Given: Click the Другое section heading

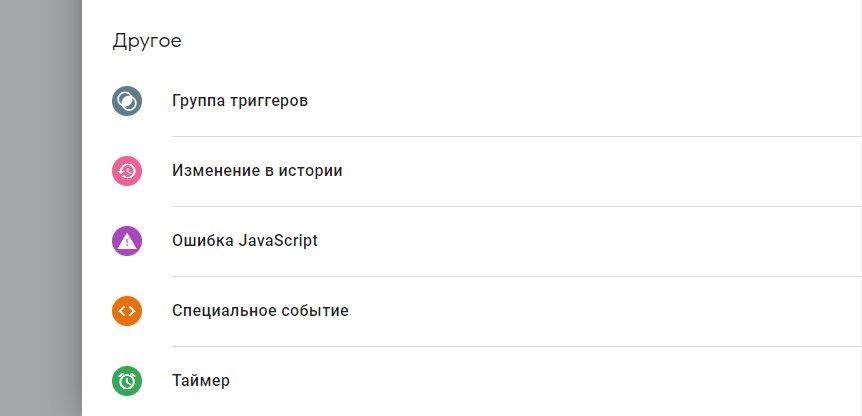Looking at the screenshot, I should tap(147, 41).
